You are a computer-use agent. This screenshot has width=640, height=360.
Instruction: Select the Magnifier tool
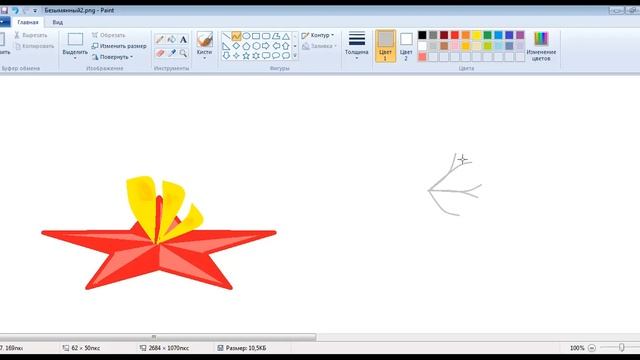coord(183,53)
